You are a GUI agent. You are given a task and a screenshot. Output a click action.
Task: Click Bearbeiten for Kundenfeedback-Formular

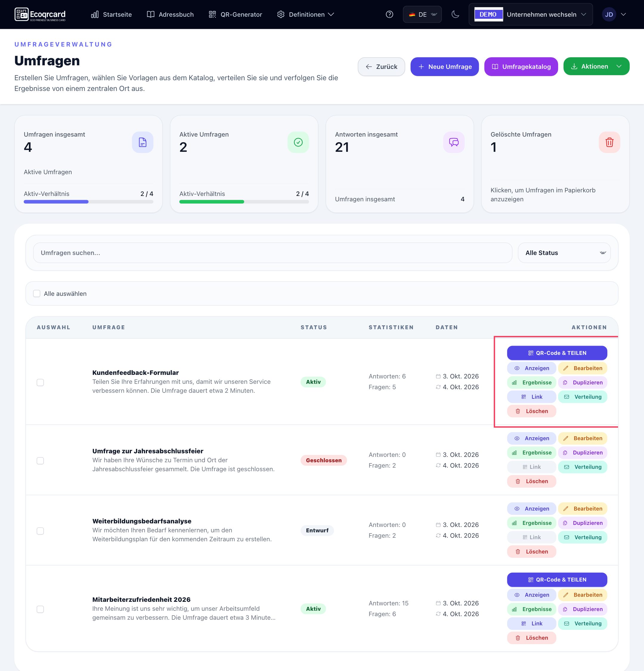pyautogui.click(x=582, y=368)
